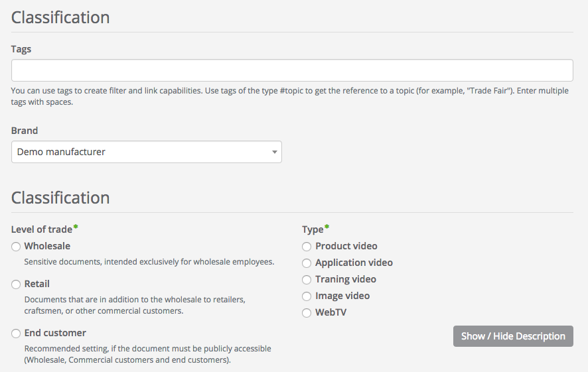
Task: Click the Brand dropdown arrow
Action: click(274, 153)
